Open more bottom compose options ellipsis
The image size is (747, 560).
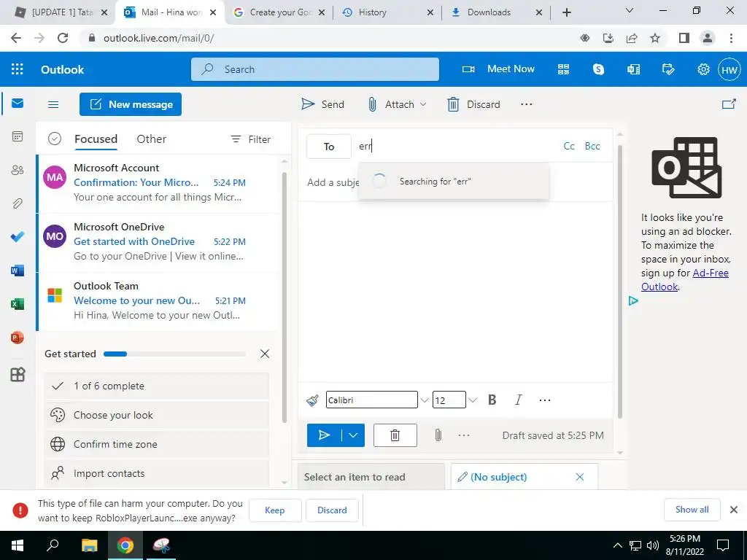tap(463, 435)
